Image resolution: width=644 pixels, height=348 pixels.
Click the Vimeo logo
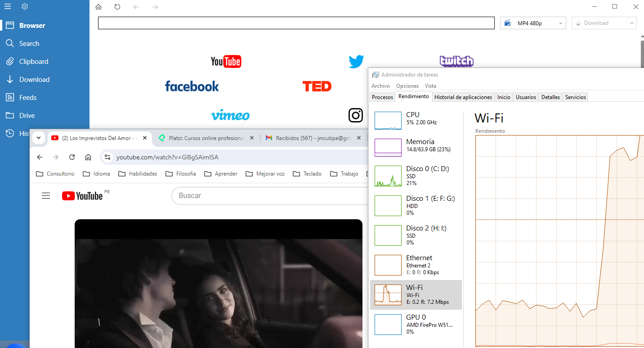230,115
